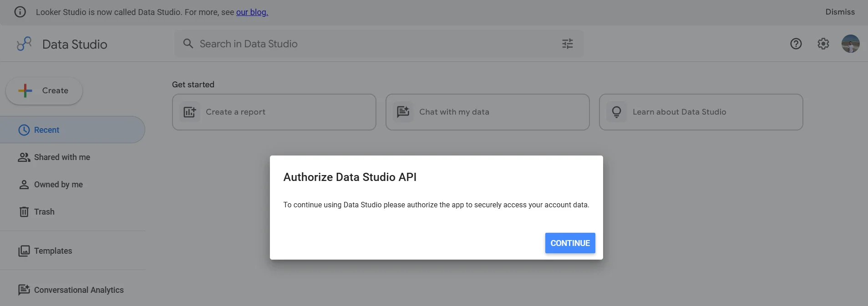The width and height of the screenshot is (868, 306).
Task: Select Recent in the sidebar
Action: point(72,130)
